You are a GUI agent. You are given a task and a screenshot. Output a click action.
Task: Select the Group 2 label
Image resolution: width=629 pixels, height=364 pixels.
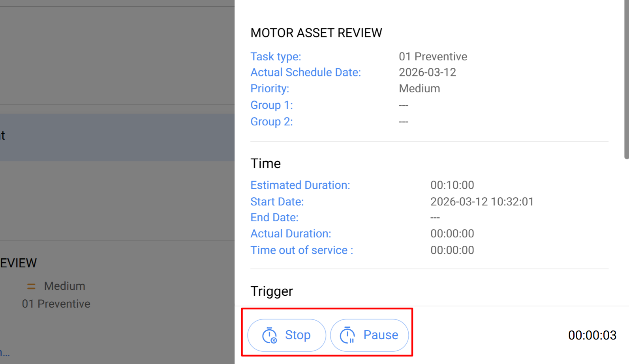tap(272, 122)
